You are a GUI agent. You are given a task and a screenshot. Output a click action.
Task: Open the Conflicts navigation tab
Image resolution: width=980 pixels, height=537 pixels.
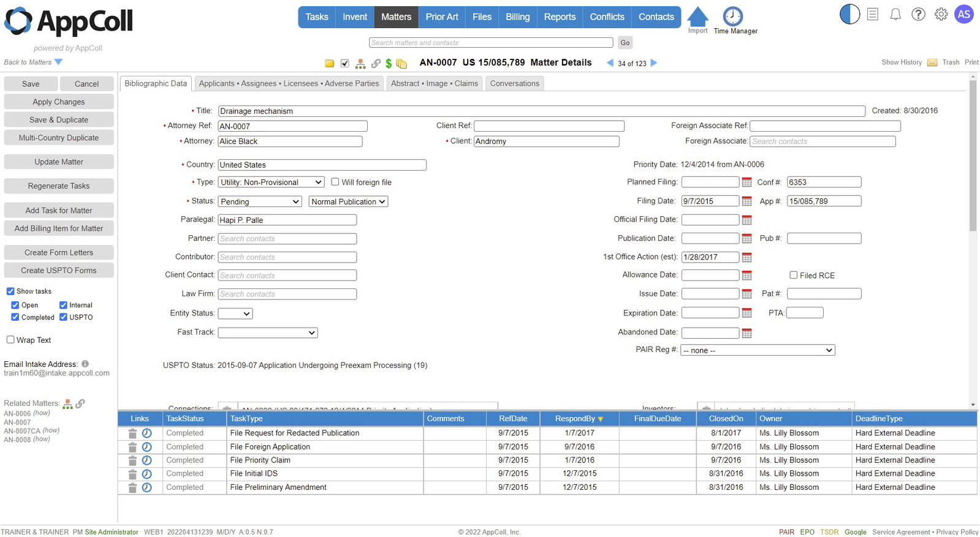click(x=607, y=17)
